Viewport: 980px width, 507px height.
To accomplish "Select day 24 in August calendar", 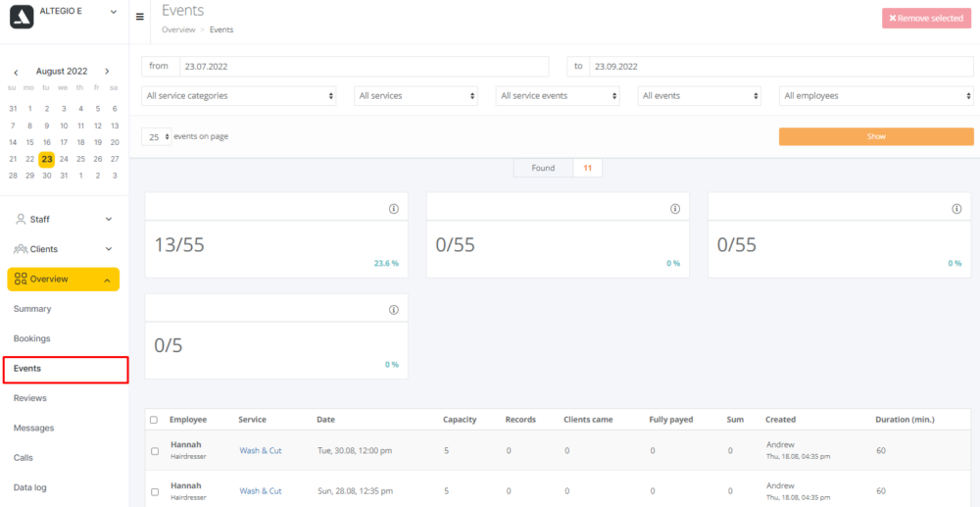I will pos(64,159).
